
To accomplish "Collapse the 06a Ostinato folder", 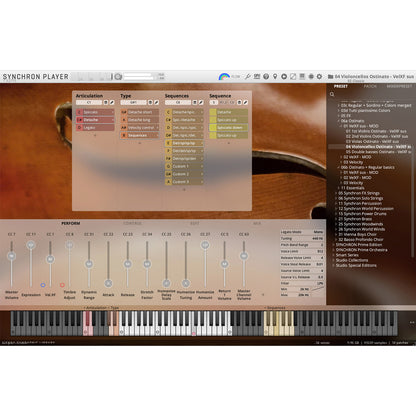I will coord(338,121).
